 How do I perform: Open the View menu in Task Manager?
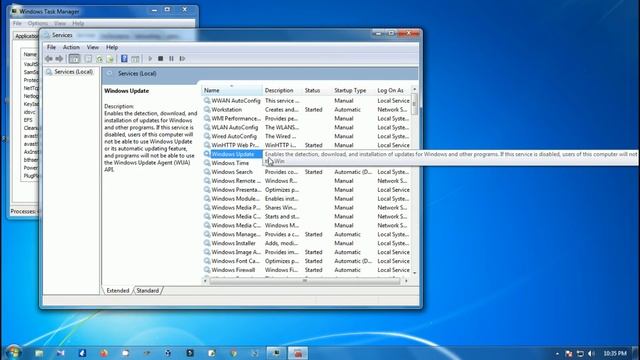(x=60, y=24)
